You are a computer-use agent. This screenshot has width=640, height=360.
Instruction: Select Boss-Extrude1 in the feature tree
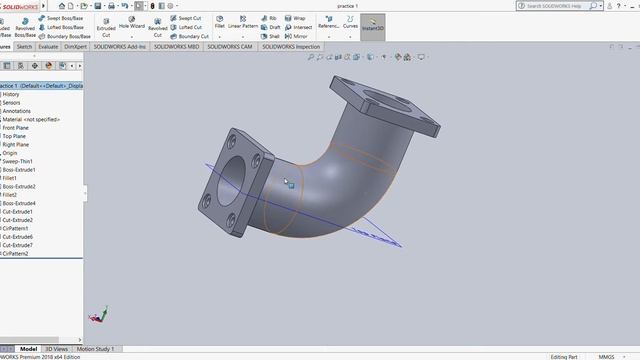pos(19,170)
